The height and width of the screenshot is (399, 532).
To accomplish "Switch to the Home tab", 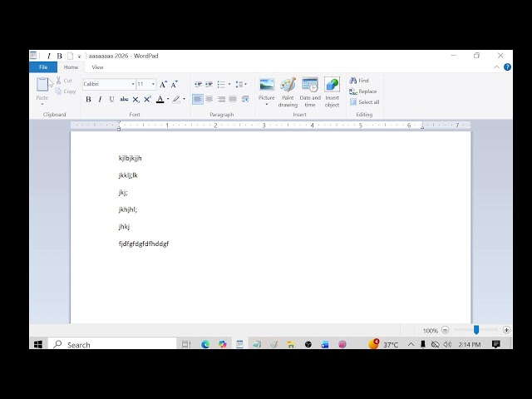I will click(71, 67).
